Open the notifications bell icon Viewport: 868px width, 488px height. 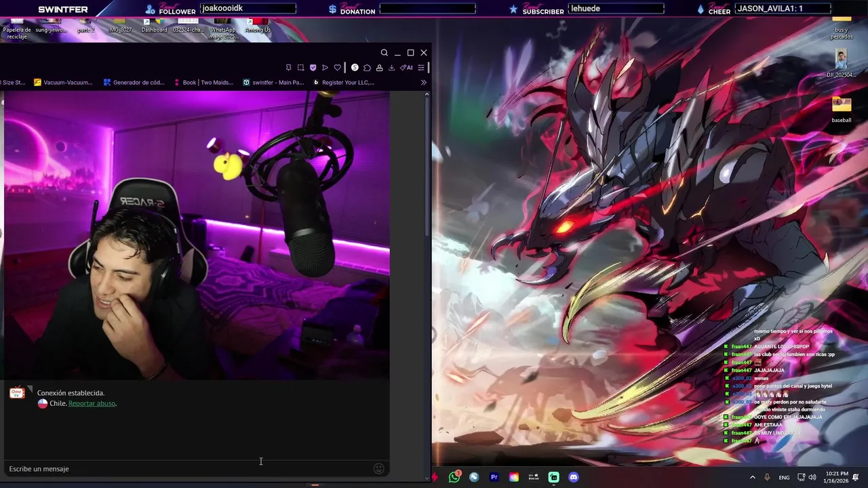856,477
